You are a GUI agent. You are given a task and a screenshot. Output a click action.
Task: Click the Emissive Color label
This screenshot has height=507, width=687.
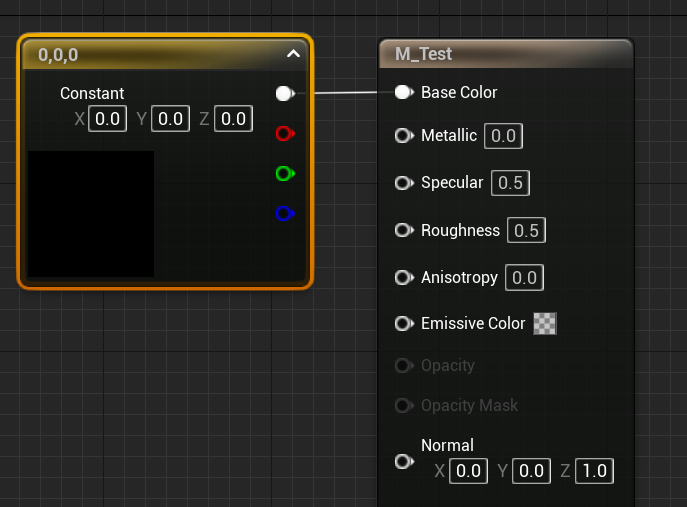[x=473, y=323]
